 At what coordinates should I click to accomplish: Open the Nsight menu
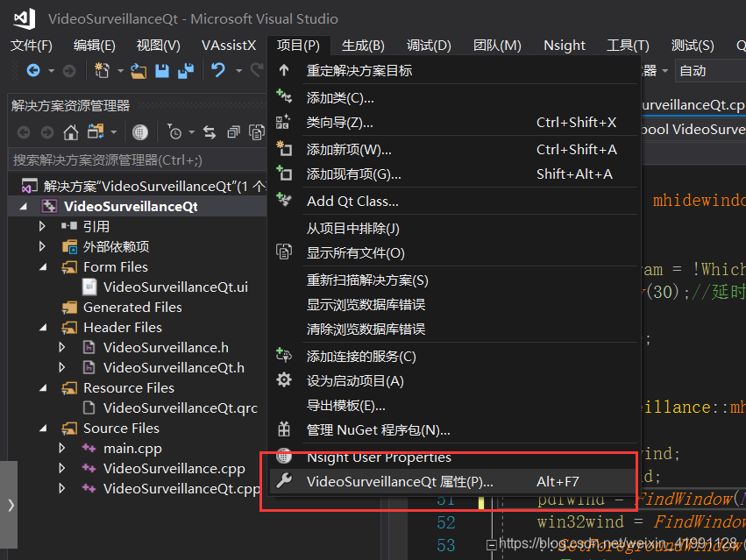565,46
